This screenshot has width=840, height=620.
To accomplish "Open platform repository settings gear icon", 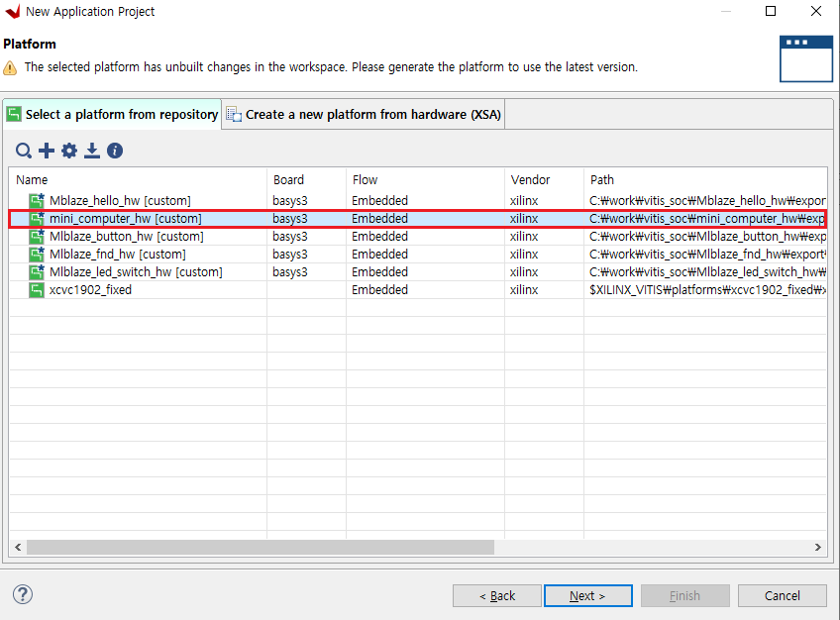I will (x=69, y=151).
